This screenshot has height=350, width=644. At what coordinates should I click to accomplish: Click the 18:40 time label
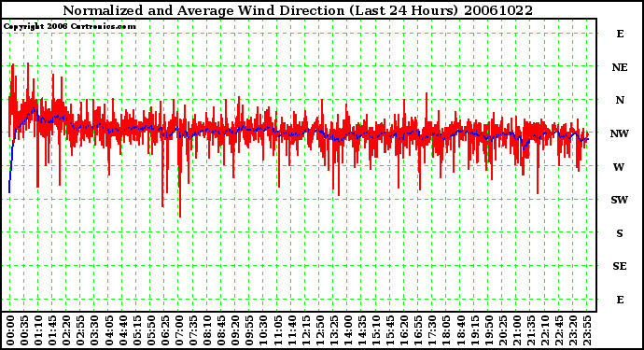461,330
